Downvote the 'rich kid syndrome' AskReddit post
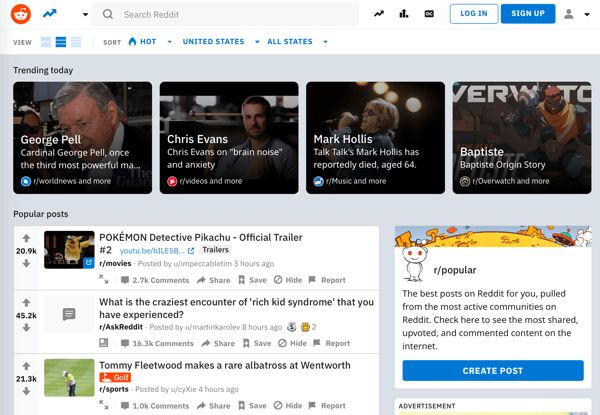 click(x=26, y=328)
